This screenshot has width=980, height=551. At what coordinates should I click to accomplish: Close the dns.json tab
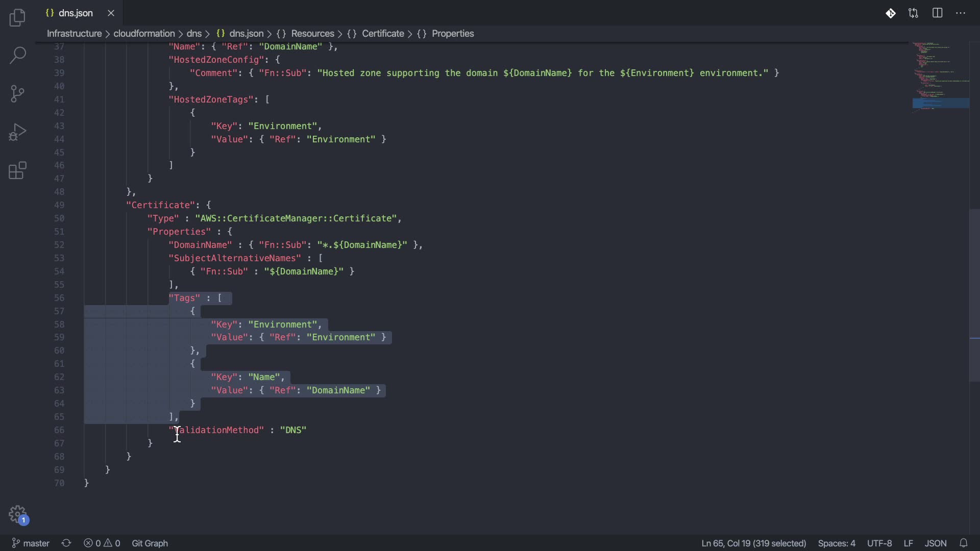[x=111, y=13]
